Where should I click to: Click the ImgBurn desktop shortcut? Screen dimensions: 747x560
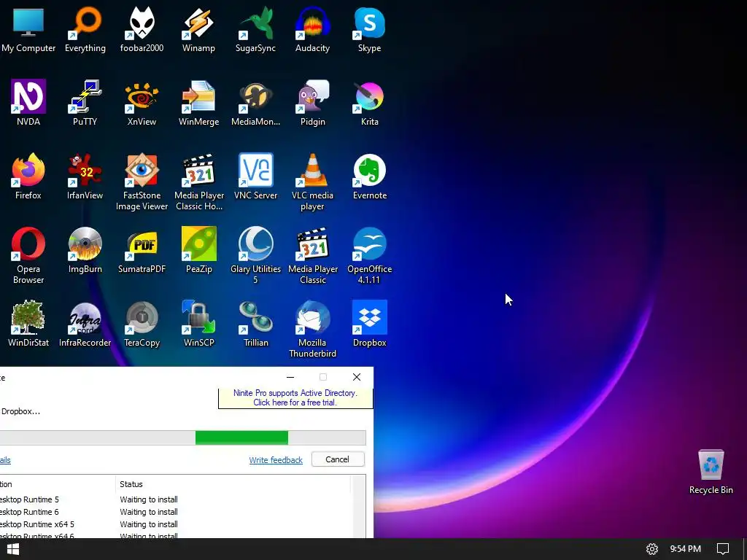pyautogui.click(x=85, y=251)
